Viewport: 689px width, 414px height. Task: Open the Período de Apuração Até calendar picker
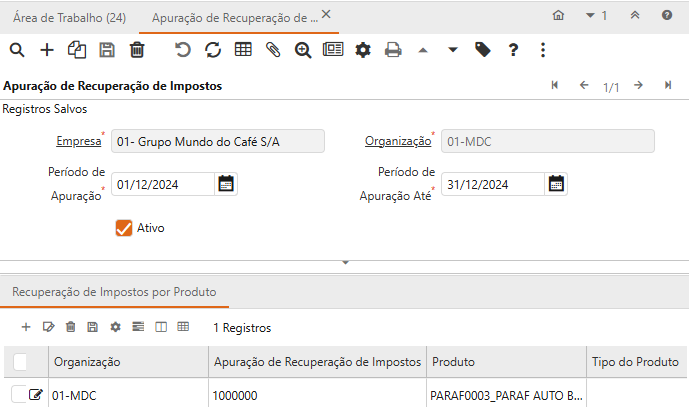click(x=557, y=184)
